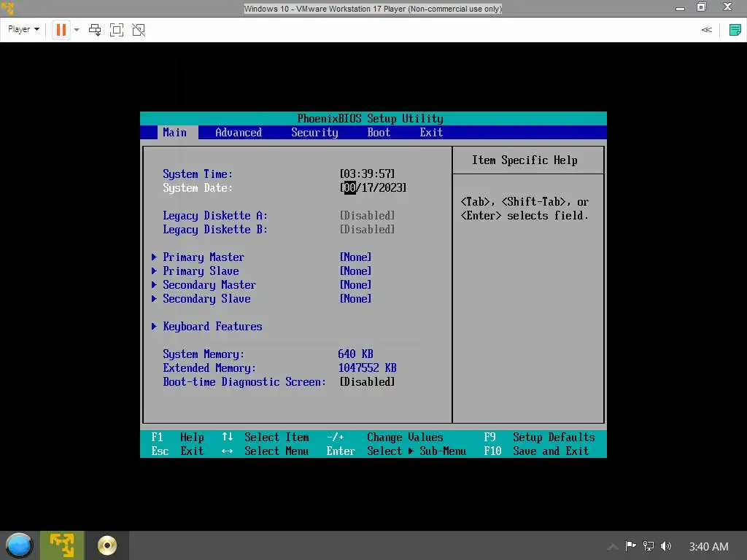Open the Start orb on taskbar

[19, 545]
